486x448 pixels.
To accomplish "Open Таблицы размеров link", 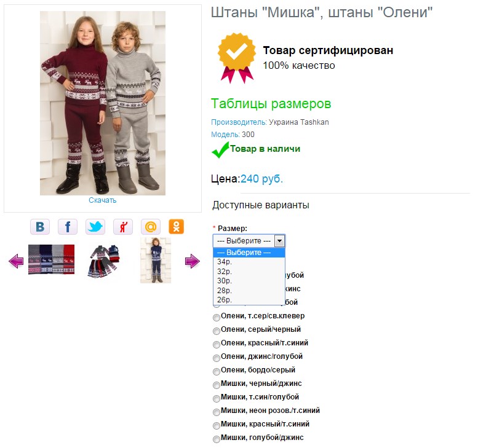I will [271, 104].
